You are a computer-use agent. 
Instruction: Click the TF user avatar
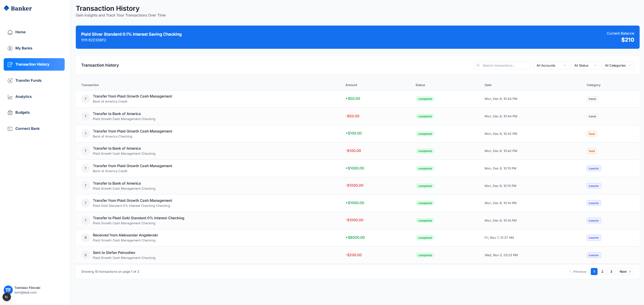tap(8, 290)
